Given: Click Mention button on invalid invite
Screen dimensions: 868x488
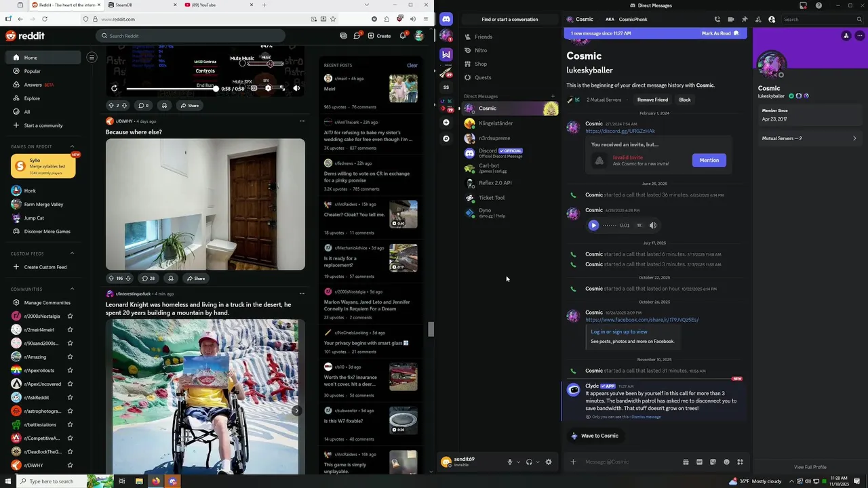Looking at the screenshot, I should pos(709,161).
